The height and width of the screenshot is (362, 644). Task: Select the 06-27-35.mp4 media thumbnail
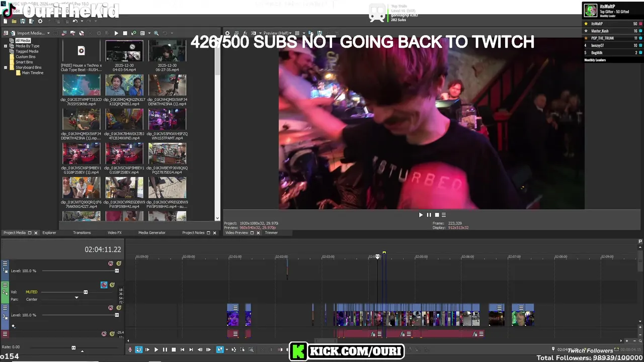point(167,51)
